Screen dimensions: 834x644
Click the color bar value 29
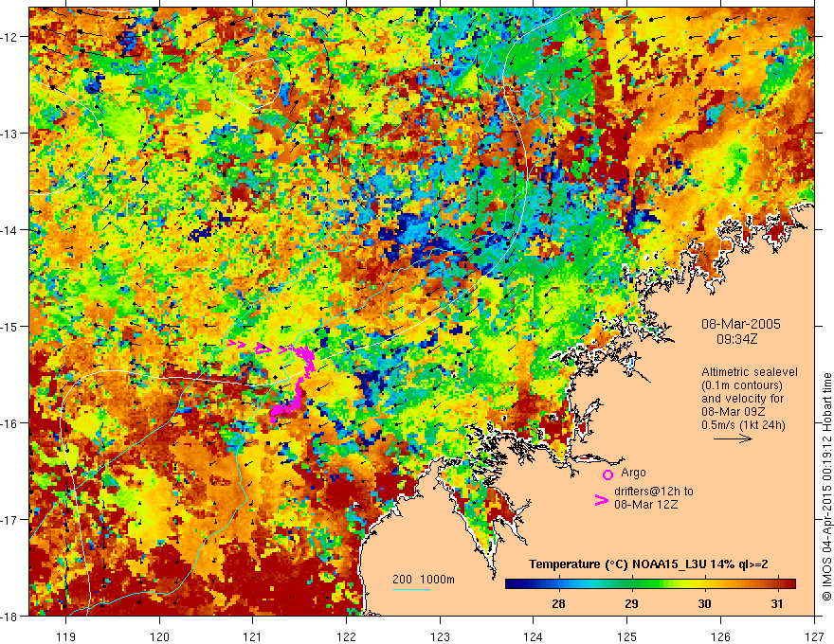[631, 604]
